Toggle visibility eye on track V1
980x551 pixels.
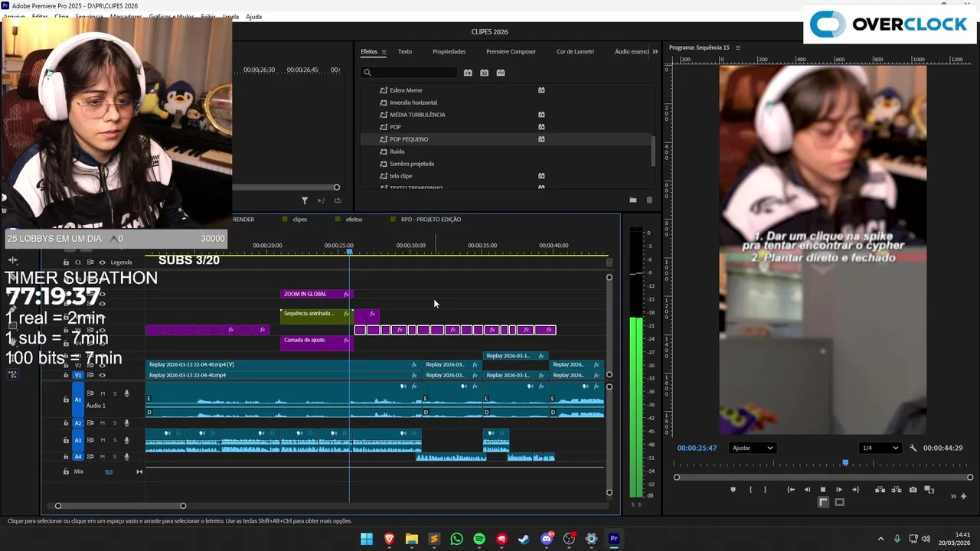(x=102, y=375)
